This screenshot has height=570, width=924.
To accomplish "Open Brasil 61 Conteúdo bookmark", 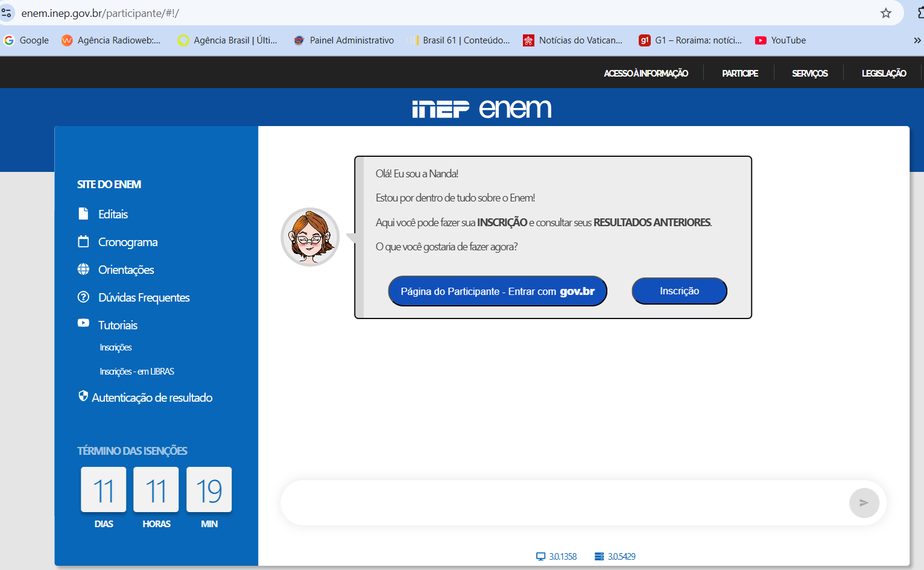I will point(458,40).
